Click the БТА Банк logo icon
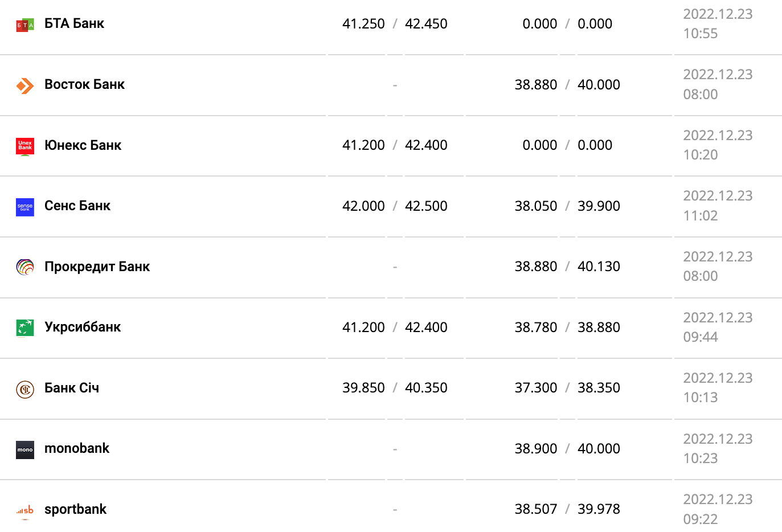 (25, 24)
